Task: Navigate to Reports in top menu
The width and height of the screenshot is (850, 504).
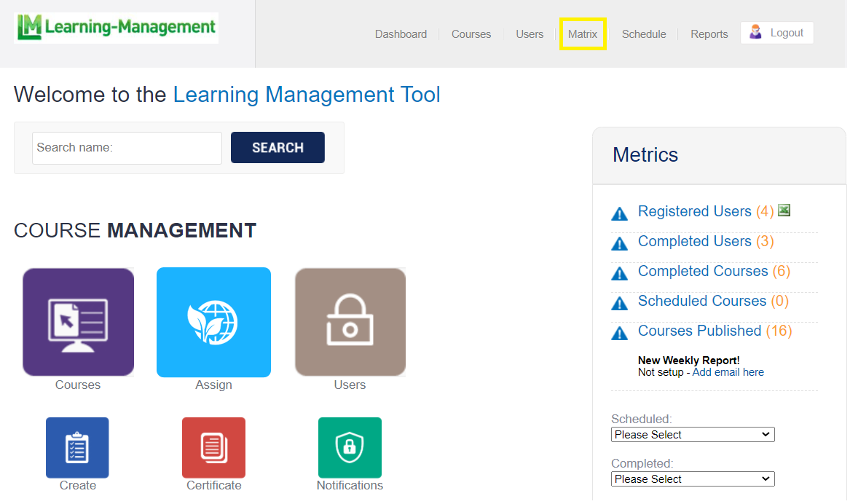Action: pos(709,34)
